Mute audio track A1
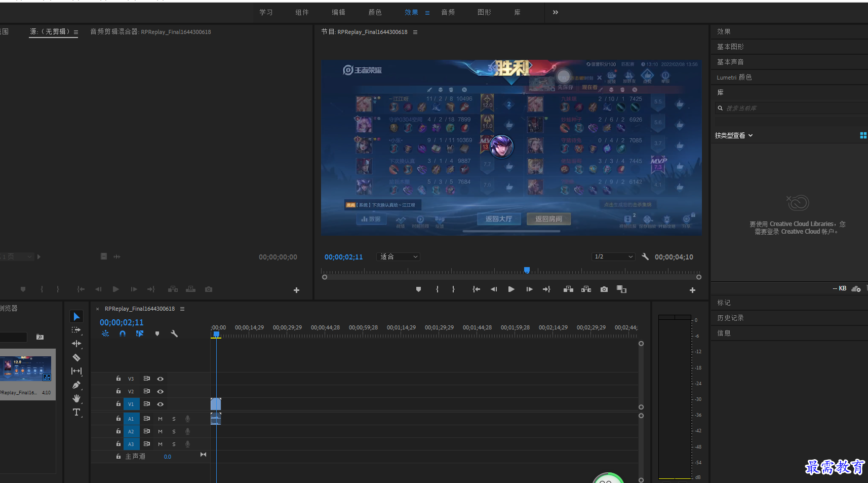868x483 pixels. (160, 419)
